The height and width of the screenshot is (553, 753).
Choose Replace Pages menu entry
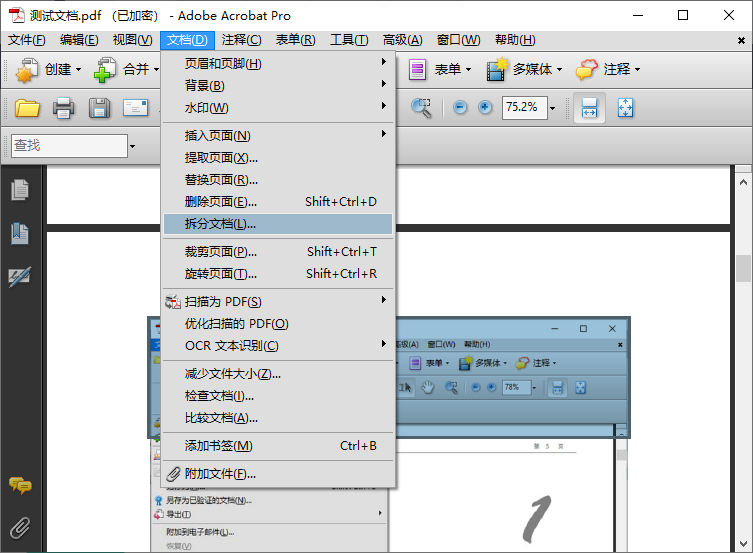[278, 180]
